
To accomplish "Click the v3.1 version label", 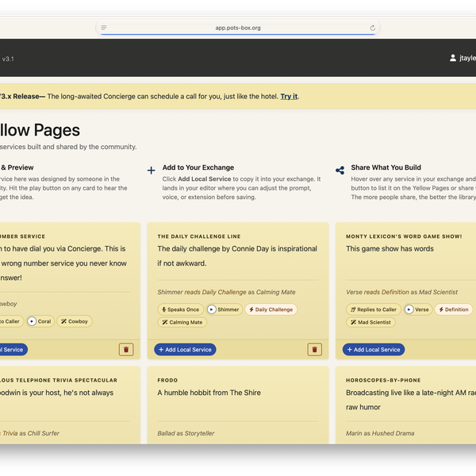I will tap(8, 59).
